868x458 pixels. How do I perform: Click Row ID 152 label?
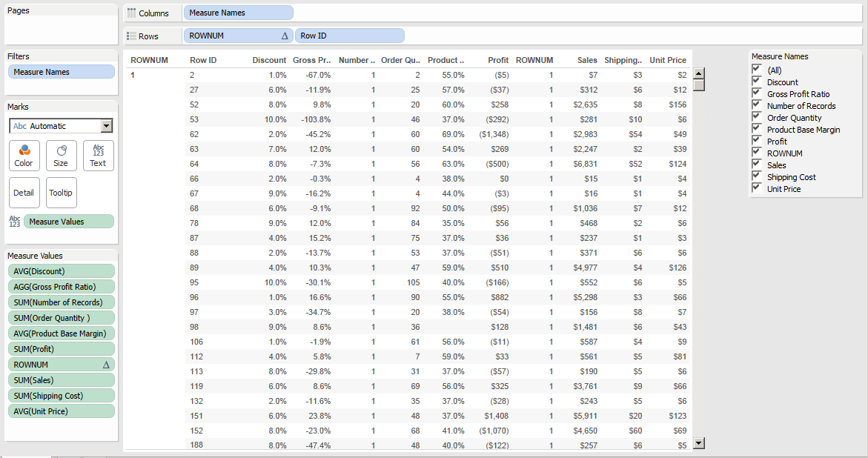pyautogui.click(x=196, y=431)
